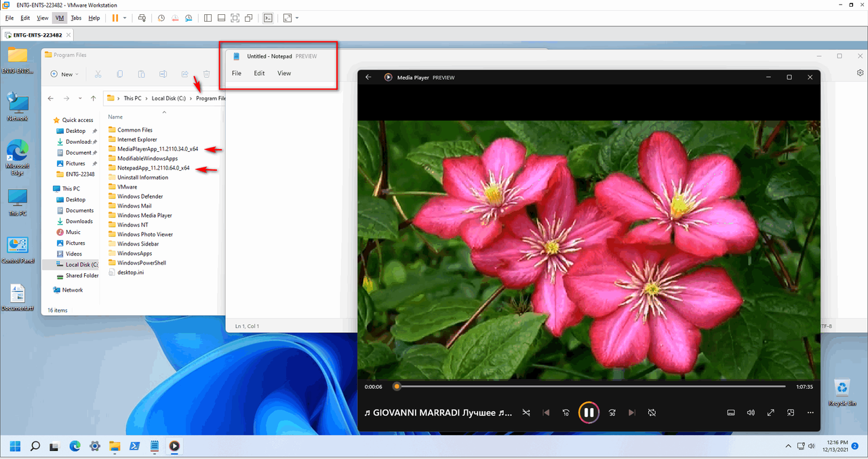
Task: Click the Up arrow in File Explorer
Action: 94,98
